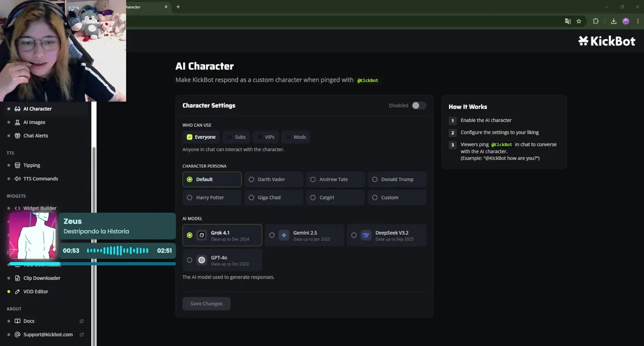The width and height of the screenshot is (644, 346).
Task: Select the Andrew Tate persona
Action: click(335, 179)
